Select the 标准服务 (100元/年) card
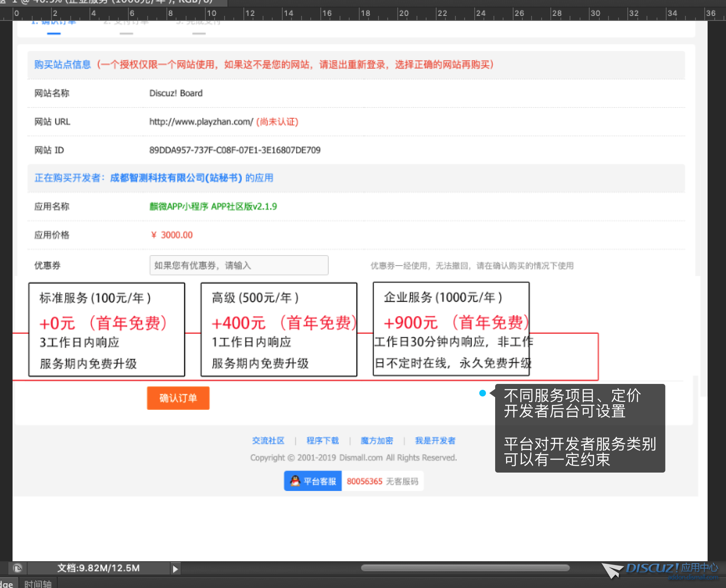The width and height of the screenshot is (726, 588). coord(107,330)
